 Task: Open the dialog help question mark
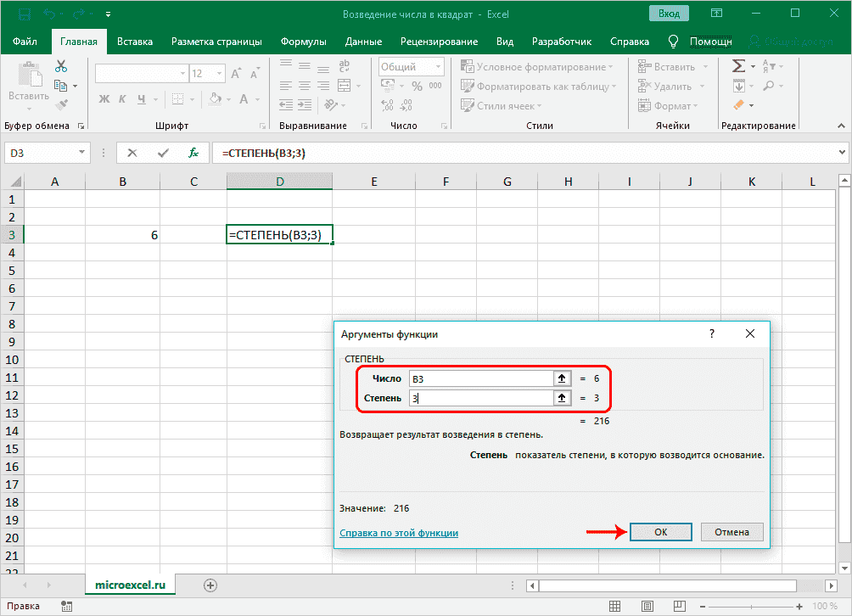pos(712,334)
